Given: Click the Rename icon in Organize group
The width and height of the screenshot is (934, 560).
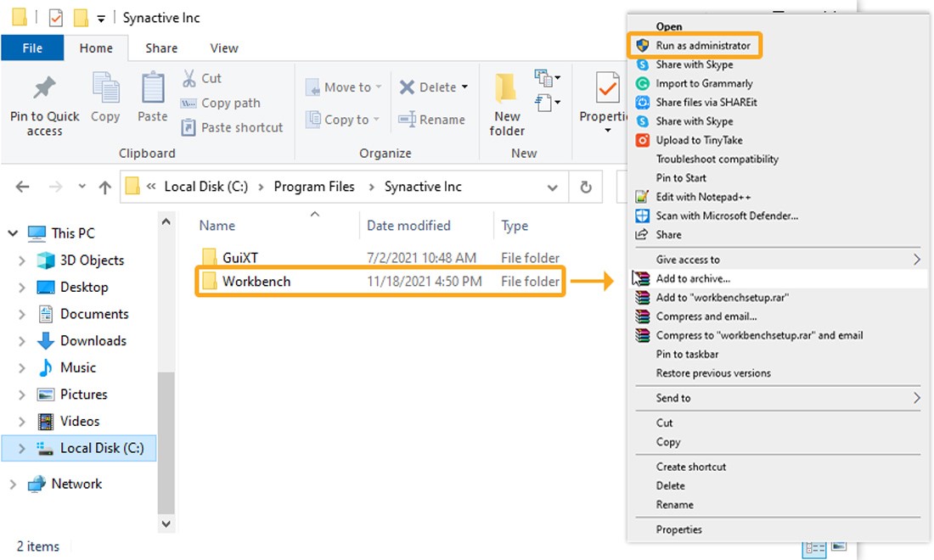Looking at the screenshot, I should point(408,119).
